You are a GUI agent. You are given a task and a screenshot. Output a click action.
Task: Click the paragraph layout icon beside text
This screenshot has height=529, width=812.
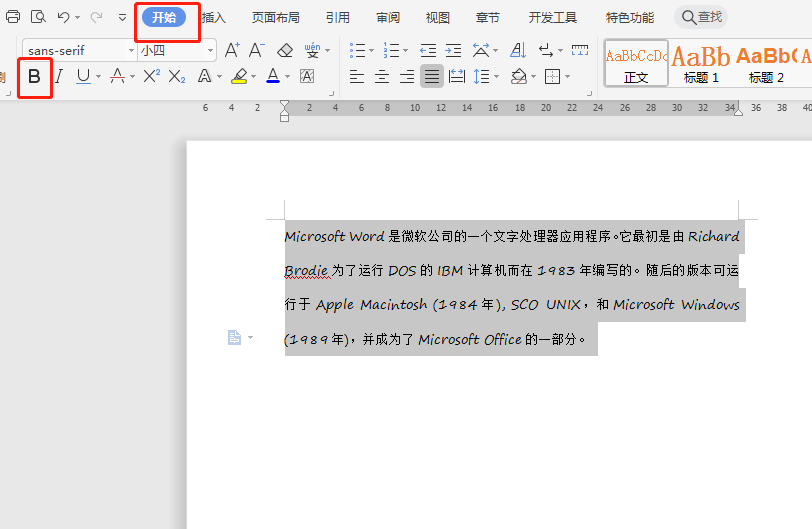235,337
